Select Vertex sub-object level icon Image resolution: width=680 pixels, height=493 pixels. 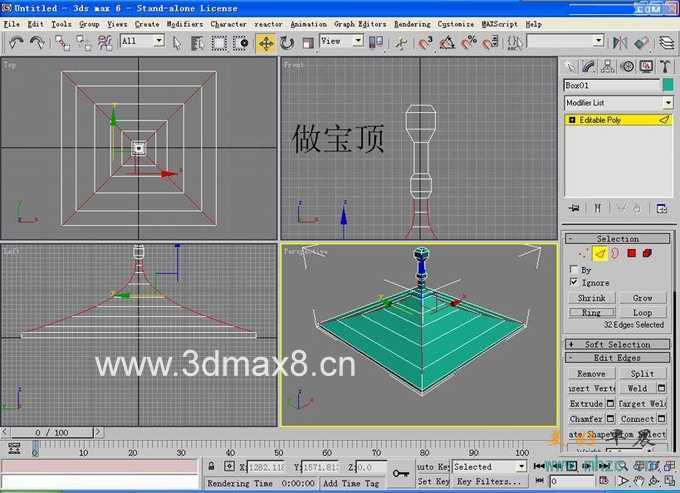tap(584, 253)
